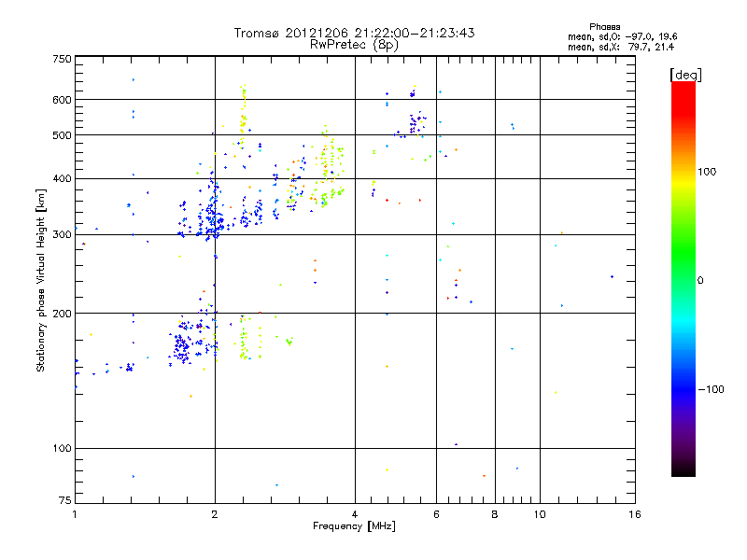The width and height of the screenshot is (747, 560).
Task: Click the phase colorbar gradient
Action: click(684, 278)
